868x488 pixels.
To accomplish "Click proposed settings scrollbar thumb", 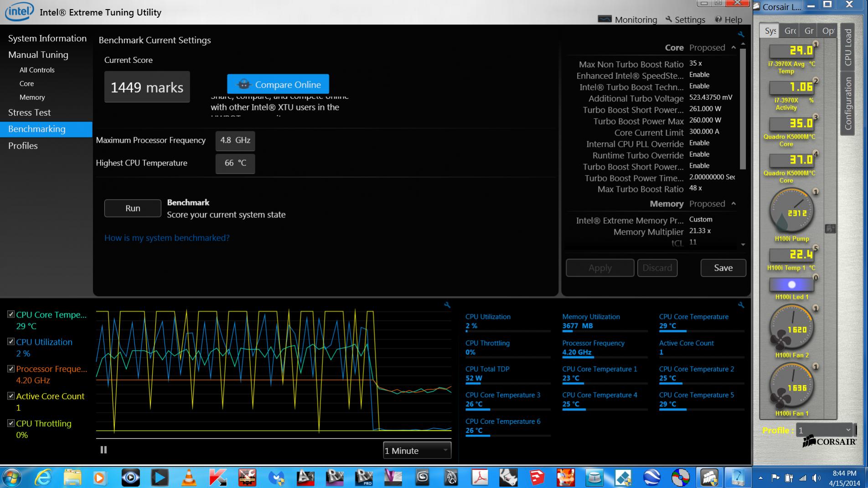I will (x=743, y=109).
